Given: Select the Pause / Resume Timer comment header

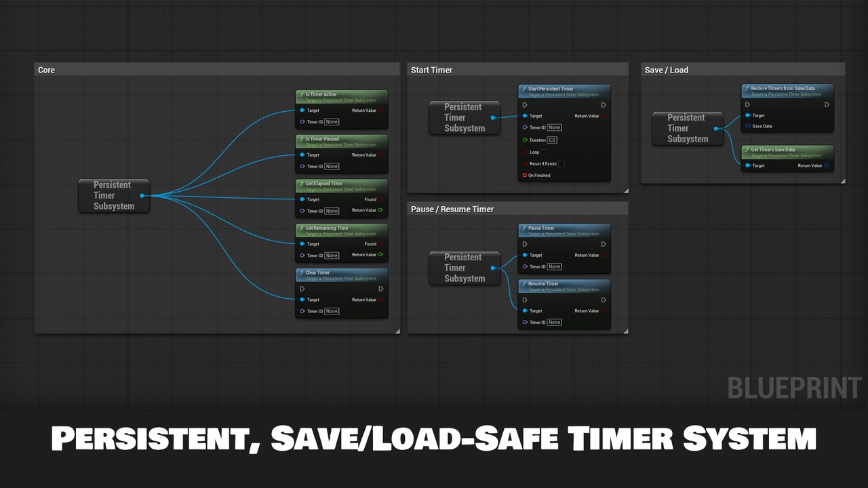Looking at the screenshot, I should [517, 209].
